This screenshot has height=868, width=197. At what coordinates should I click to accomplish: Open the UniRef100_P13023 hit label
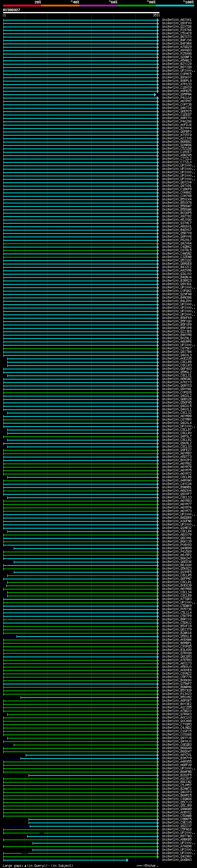tap(176, 694)
